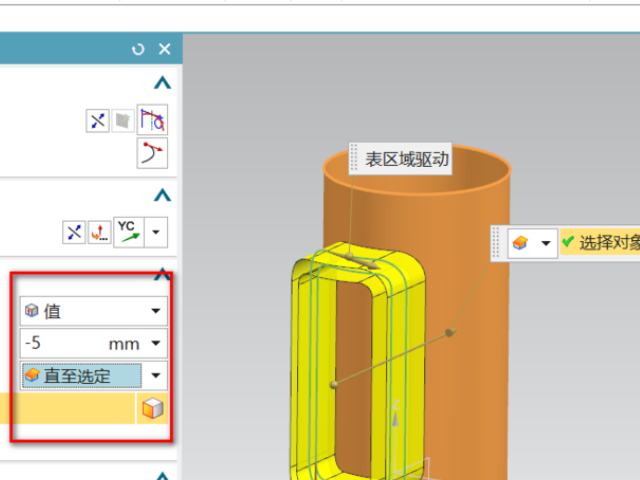This screenshot has width=640, height=480.
Task: Close the dialog panel with the X
Action: (164, 49)
